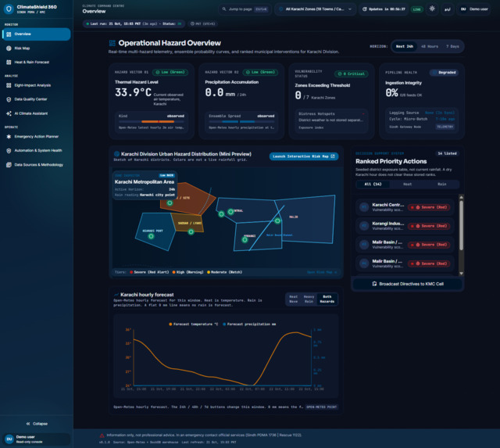
Task: Click the external-link icon on the Launch Interactive Risk Map button
Action: 333,156
